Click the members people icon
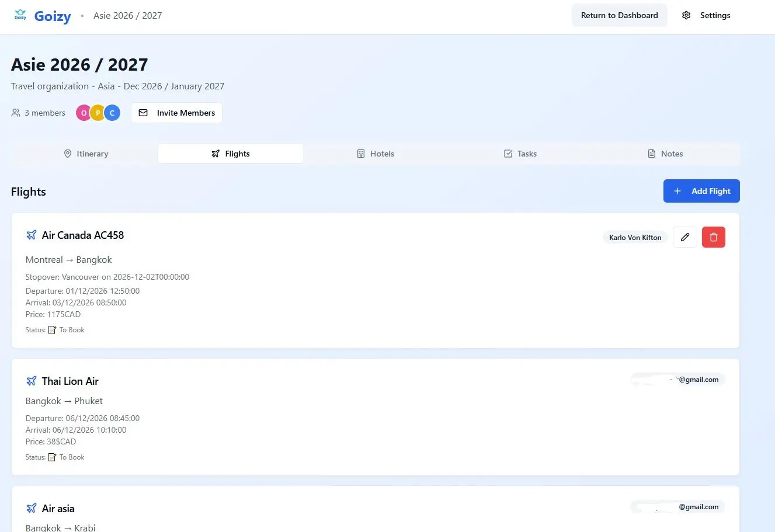The width and height of the screenshot is (775, 532). click(16, 113)
